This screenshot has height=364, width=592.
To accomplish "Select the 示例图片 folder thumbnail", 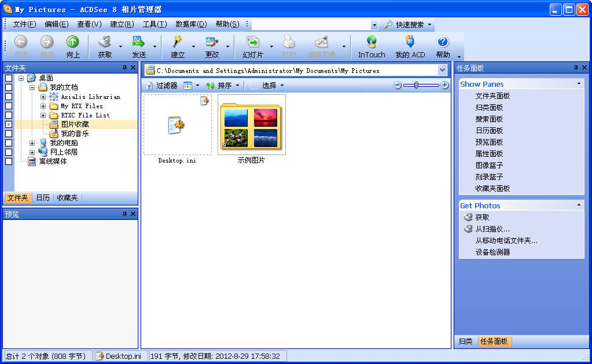I will tap(252, 125).
